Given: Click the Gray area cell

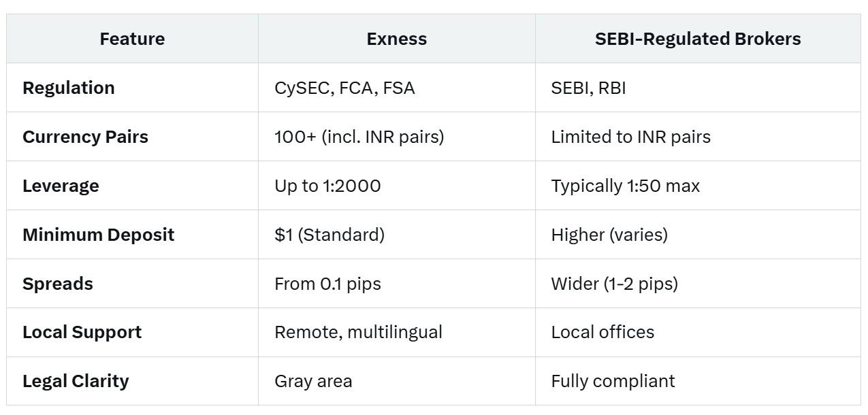Looking at the screenshot, I should pos(313,381).
